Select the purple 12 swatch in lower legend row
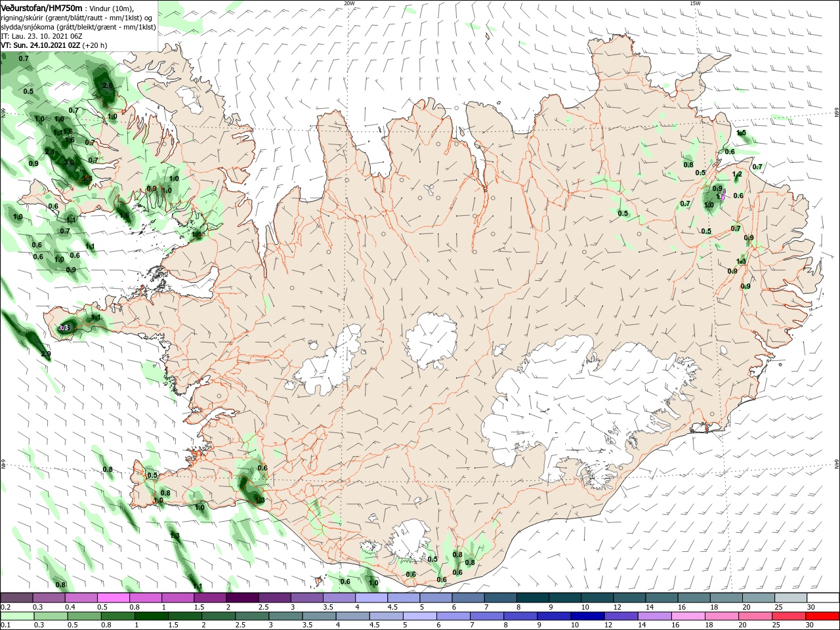Image resolution: width=840 pixels, height=630 pixels. coord(621,616)
